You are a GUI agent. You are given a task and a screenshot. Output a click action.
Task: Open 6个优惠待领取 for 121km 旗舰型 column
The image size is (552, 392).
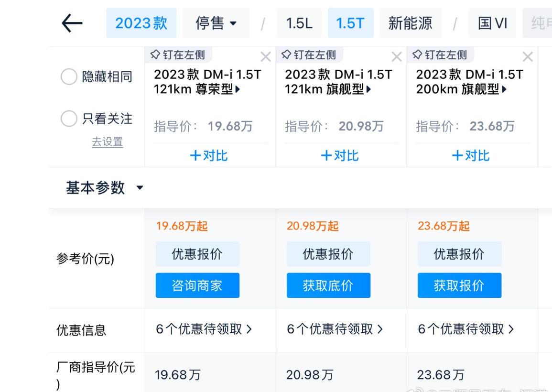pos(335,329)
